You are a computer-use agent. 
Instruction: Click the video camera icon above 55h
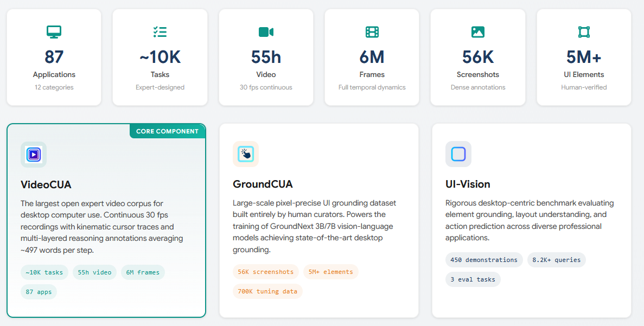click(266, 32)
